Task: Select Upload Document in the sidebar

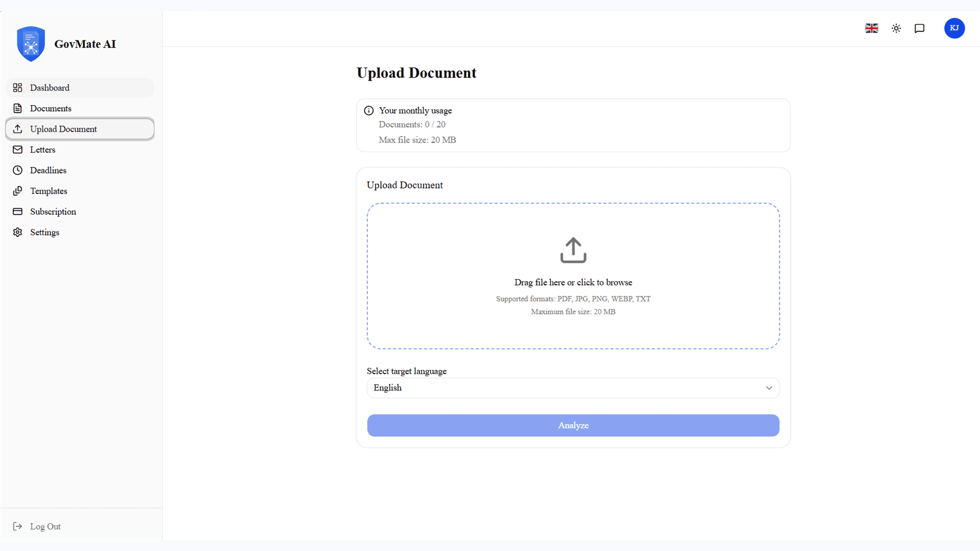Action: point(80,129)
